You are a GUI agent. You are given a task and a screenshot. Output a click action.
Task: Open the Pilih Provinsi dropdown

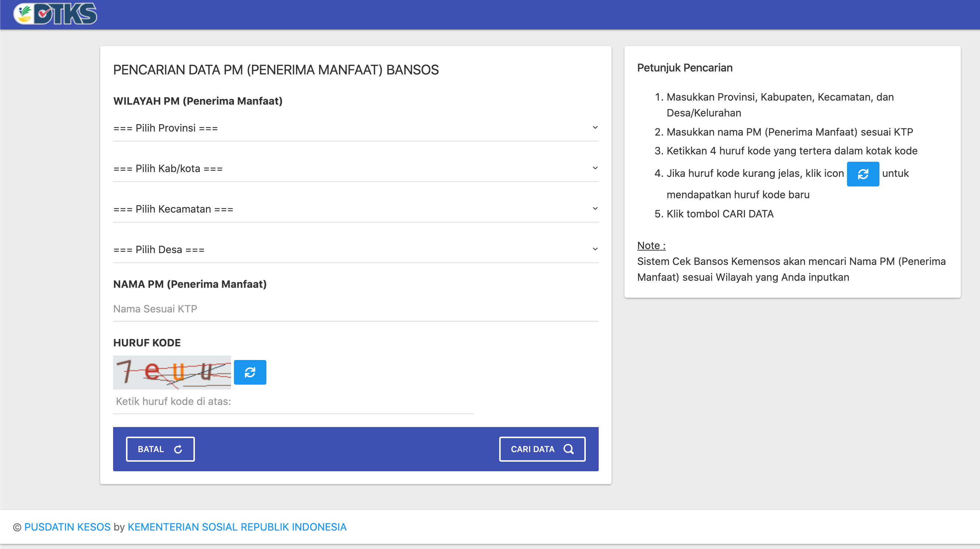[x=342, y=128]
